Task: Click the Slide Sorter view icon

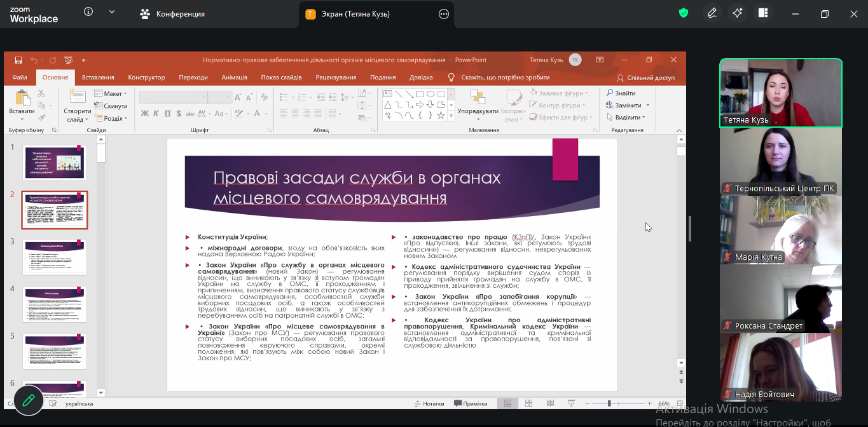Action: click(528, 403)
